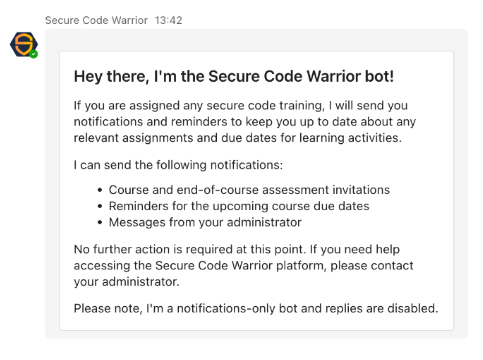Image resolution: width=483 pixels, height=360 pixels.
Task: Click the Secure Code Warrior bot avatar
Action: click(x=24, y=44)
